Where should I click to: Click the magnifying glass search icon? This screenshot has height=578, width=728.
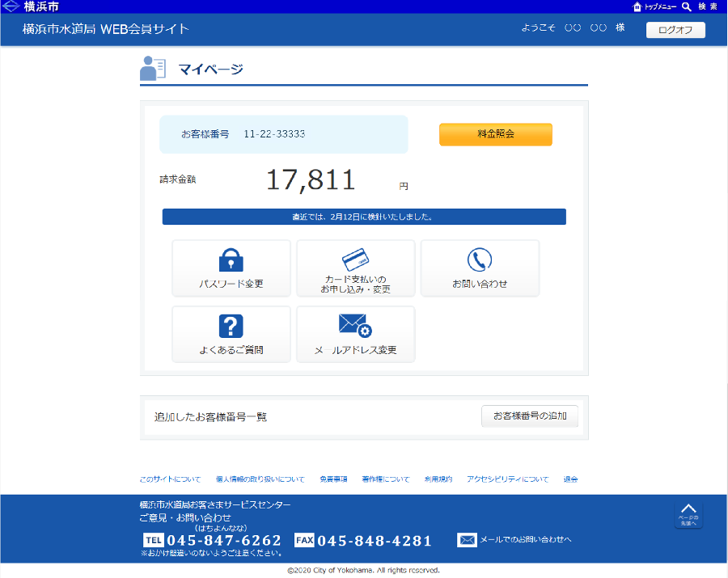click(687, 6)
